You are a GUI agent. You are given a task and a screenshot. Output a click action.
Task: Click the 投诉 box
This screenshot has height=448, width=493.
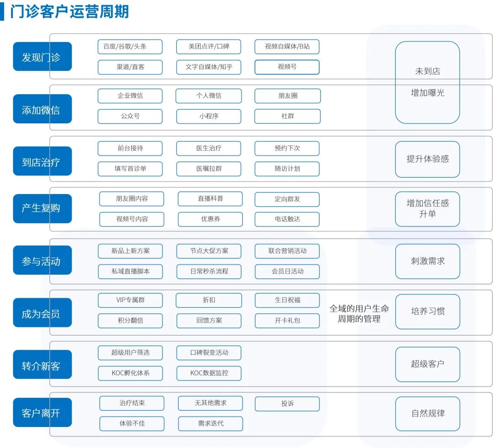click(x=288, y=404)
